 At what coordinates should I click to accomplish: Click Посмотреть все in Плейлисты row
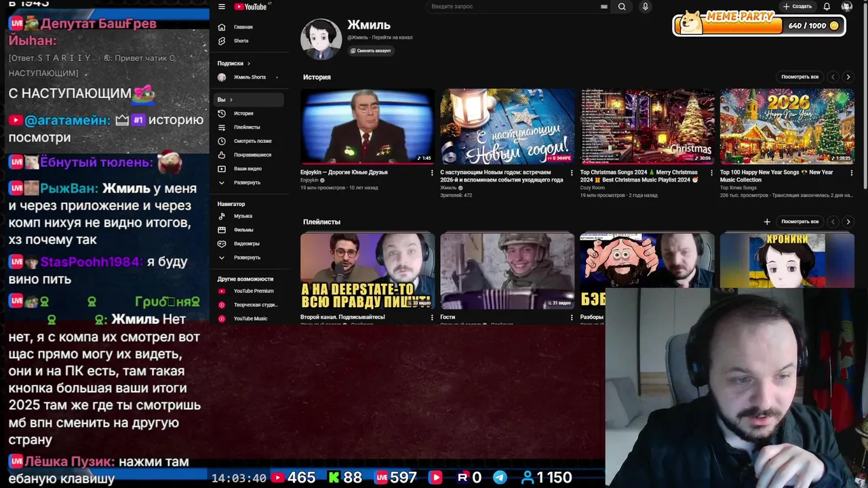[800, 222]
